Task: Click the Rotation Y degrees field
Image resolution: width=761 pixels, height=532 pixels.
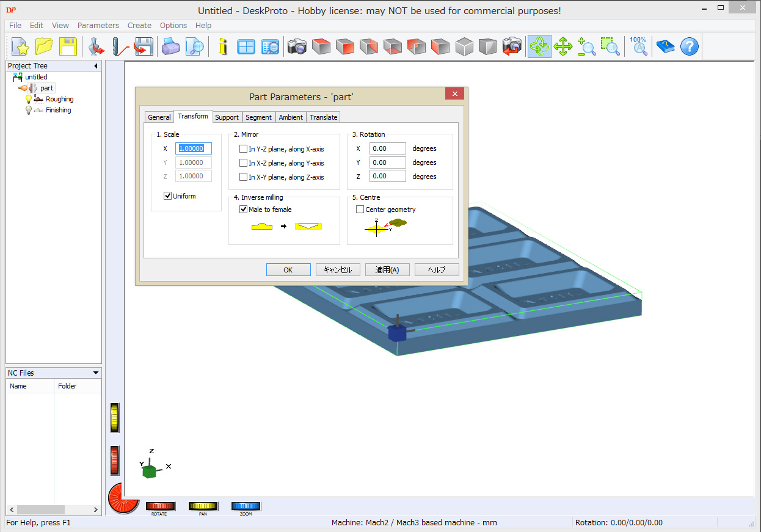Action: click(x=388, y=162)
